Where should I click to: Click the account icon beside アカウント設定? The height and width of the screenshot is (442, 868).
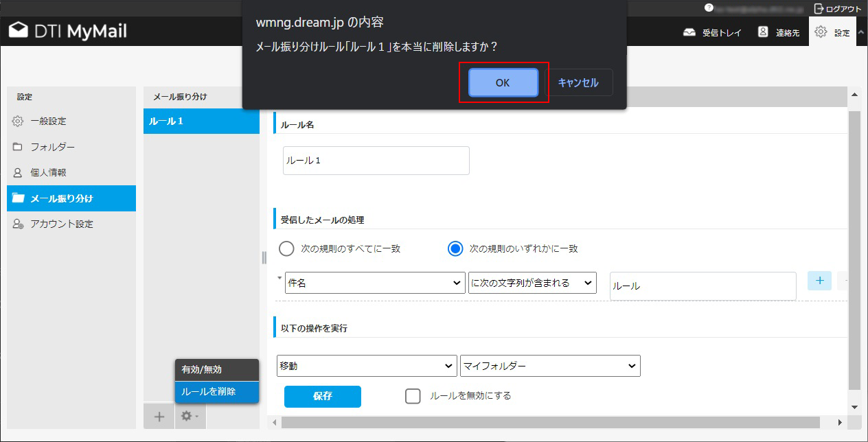click(x=18, y=224)
